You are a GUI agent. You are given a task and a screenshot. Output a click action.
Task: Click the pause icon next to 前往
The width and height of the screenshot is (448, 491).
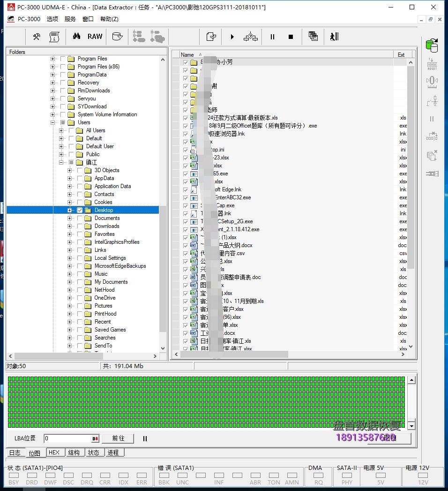145,438
